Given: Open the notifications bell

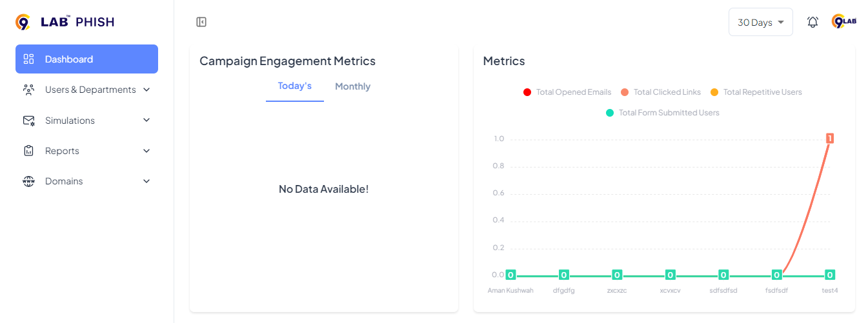Looking at the screenshot, I should tap(812, 22).
